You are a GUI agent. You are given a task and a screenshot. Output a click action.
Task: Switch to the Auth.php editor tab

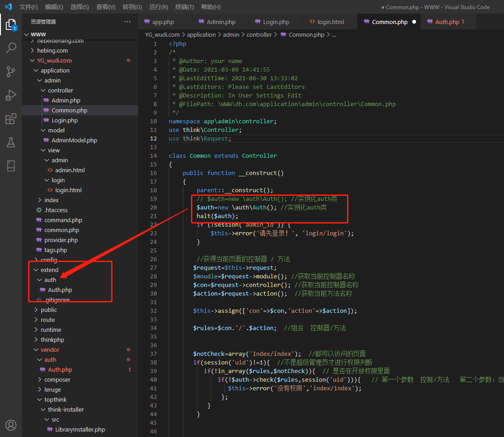click(447, 22)
